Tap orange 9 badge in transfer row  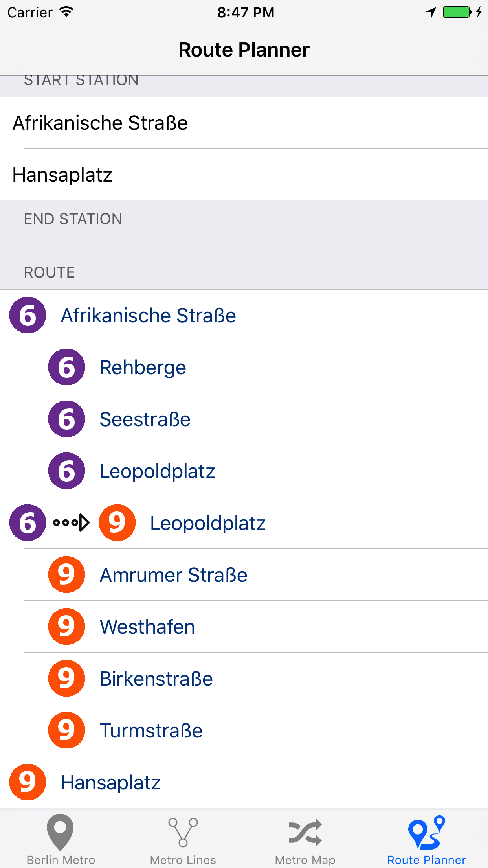tap(117, 523)
